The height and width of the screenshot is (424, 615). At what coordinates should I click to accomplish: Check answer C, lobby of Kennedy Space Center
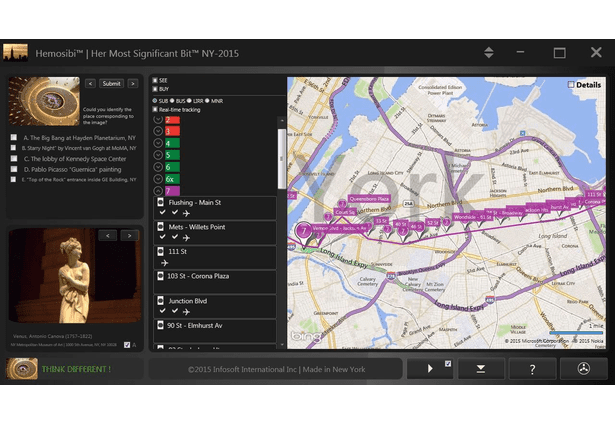14,158
